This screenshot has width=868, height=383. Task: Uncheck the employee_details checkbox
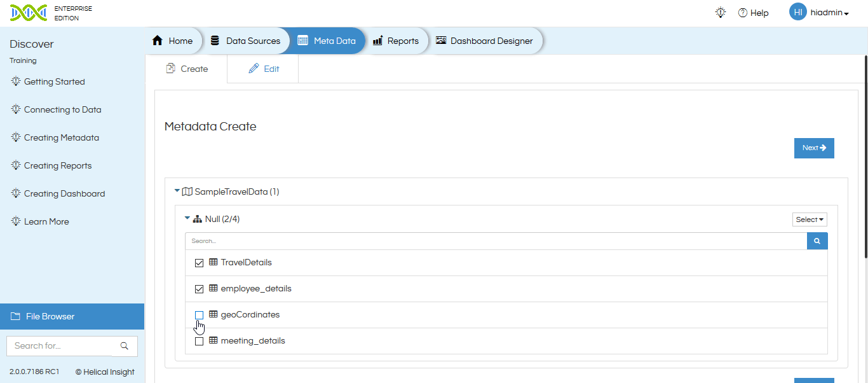click(200, 289)
